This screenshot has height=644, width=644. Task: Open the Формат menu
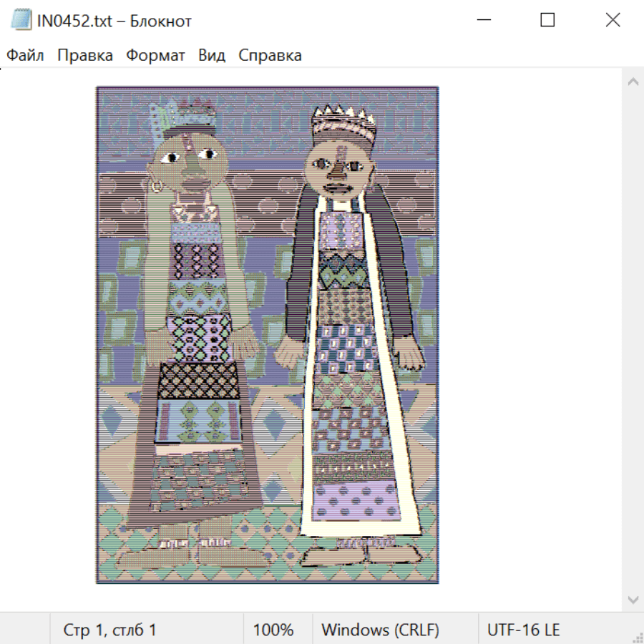(155, 56)
